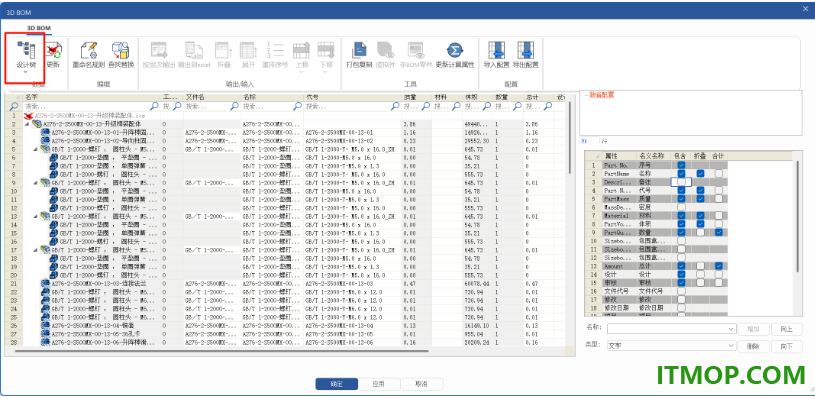
Task: Toggle 包含 checkbox for Part No. 序号
Action: click(681, 165)
